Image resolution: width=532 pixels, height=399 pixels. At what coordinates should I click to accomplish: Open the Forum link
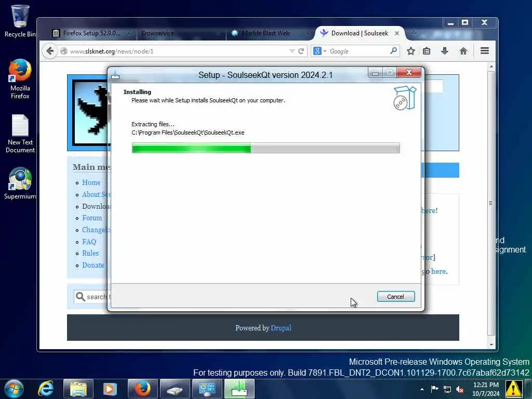point(92,218)
